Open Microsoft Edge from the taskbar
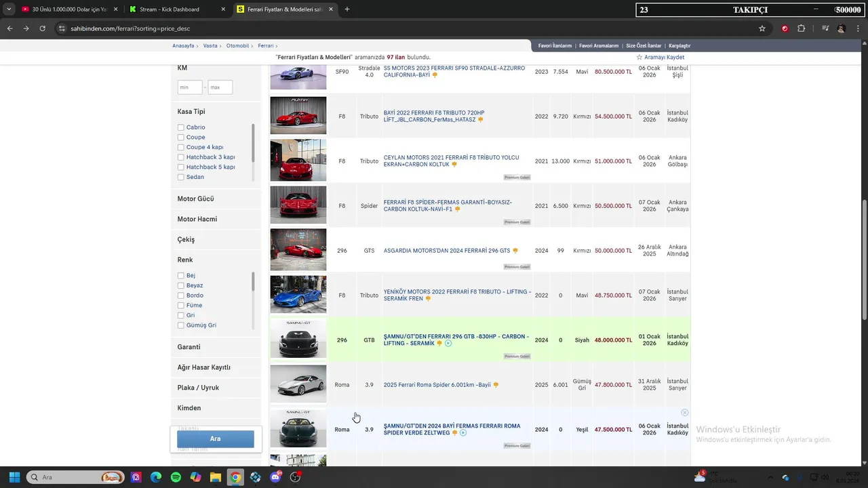Screen dimensions: 868x488 coord(156,477)
